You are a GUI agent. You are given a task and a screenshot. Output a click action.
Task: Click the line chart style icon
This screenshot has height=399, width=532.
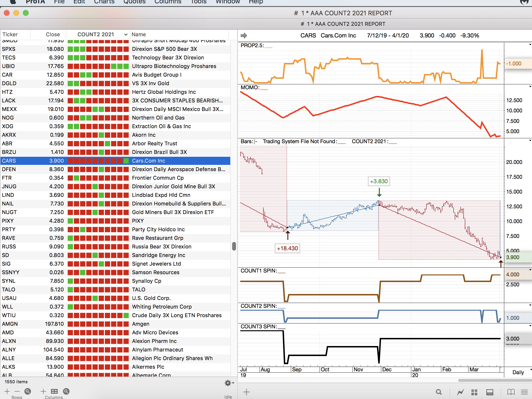coord(460,392)
